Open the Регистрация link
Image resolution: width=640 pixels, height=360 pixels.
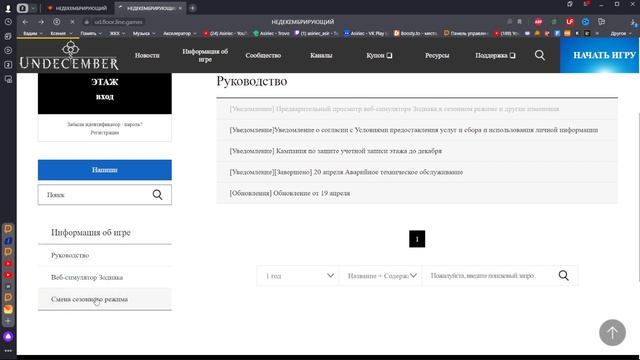(x=105, y=132)
